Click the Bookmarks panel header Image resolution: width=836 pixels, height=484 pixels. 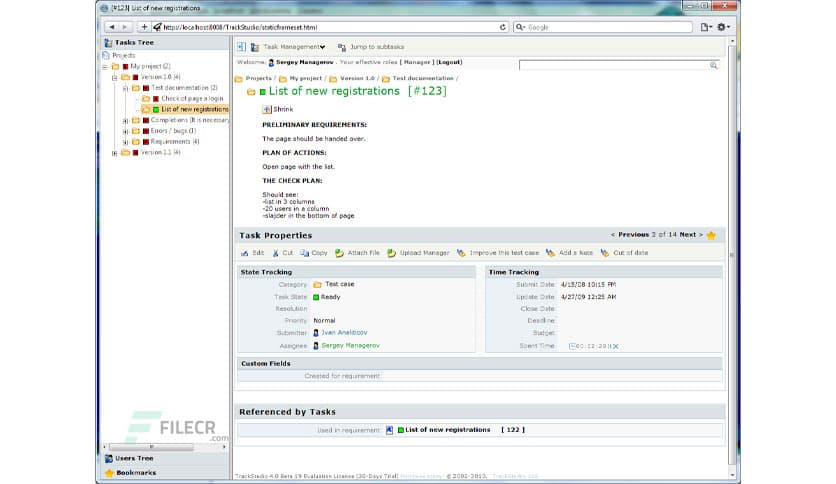(x=165, y=473)
